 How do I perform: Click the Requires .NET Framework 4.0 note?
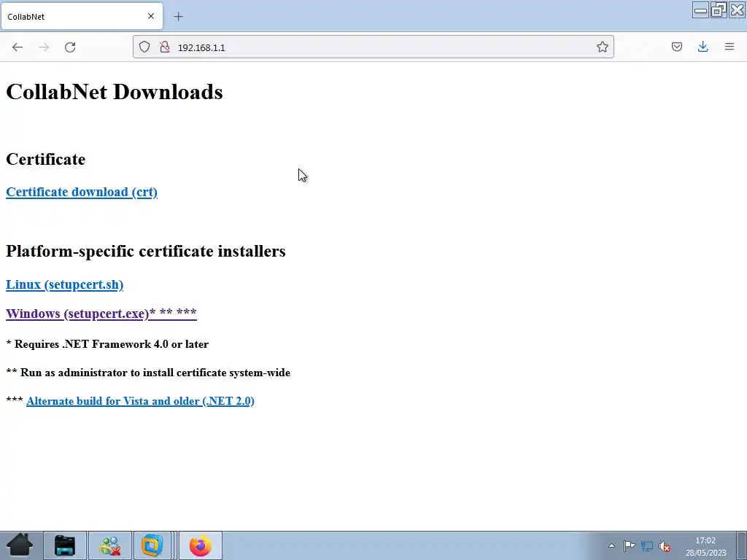point(107,344)
